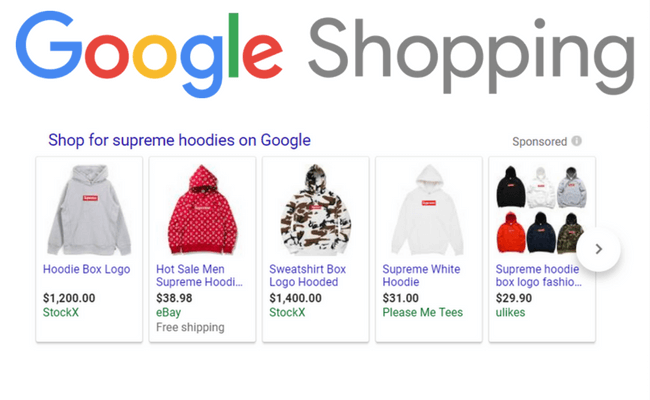650x400 pixels.
Task: Advance carousel with the next arrow
Action: [598, 249]
